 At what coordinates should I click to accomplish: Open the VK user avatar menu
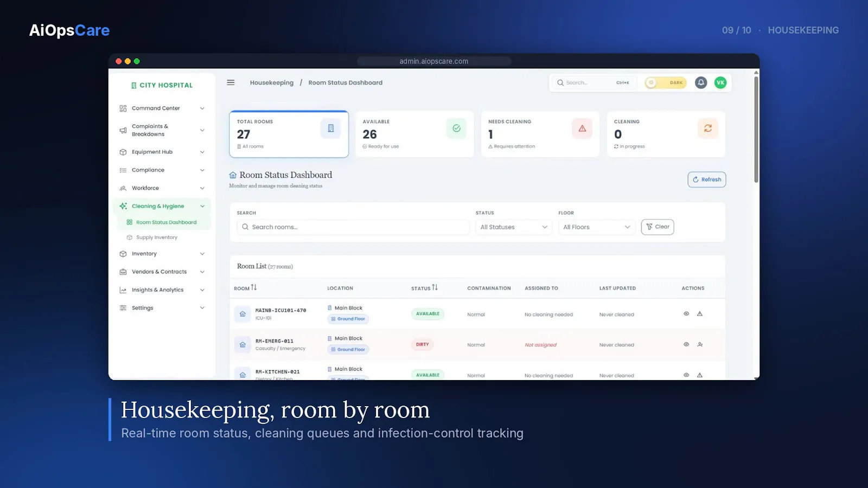tap(720, 82)
